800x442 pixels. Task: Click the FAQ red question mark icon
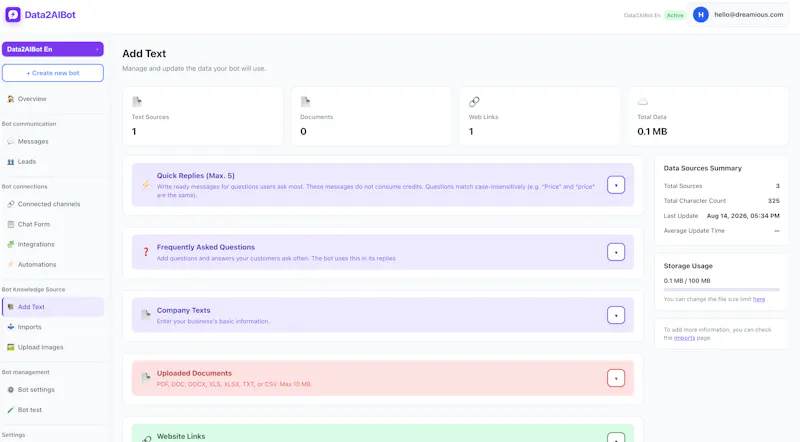pyautogui.click(x=146, y=252)
